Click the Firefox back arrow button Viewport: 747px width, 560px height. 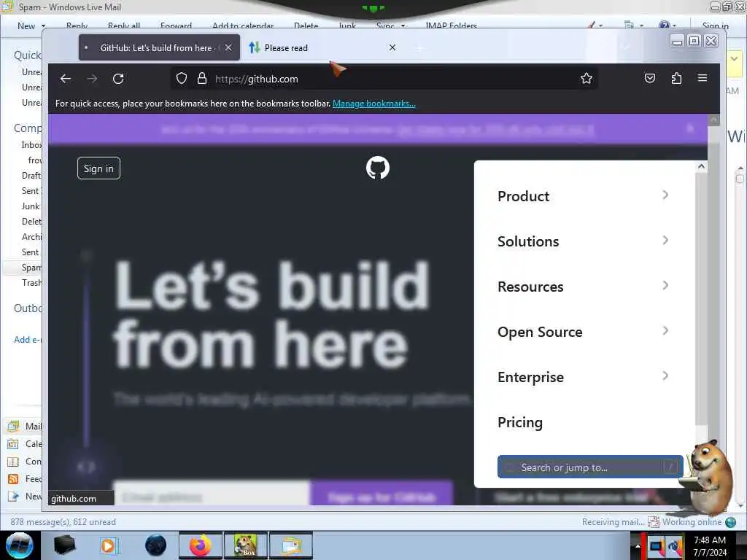click(x=66, y=79)
